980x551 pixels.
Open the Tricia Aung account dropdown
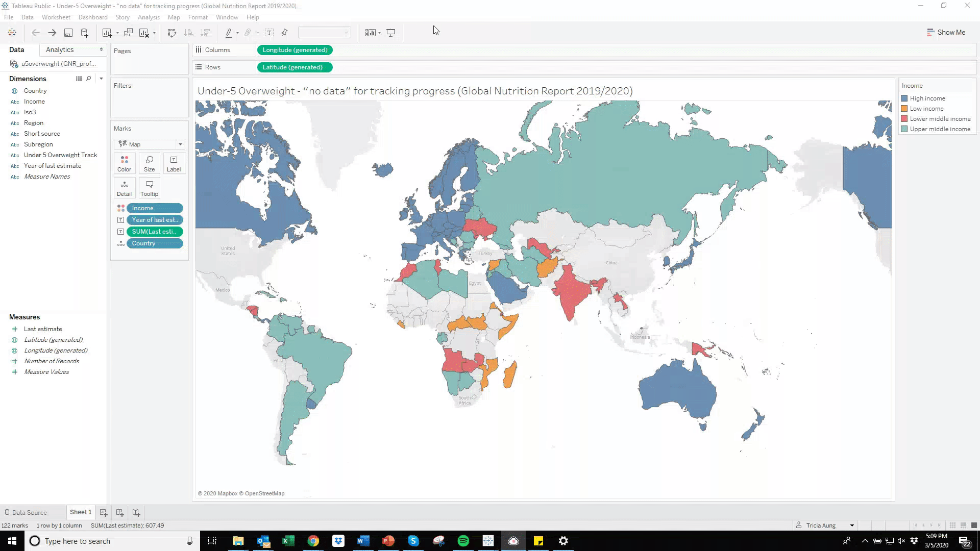851,525
